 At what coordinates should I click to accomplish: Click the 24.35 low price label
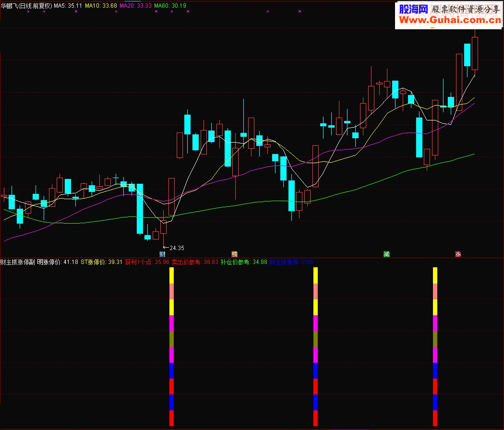pos(177,248)
